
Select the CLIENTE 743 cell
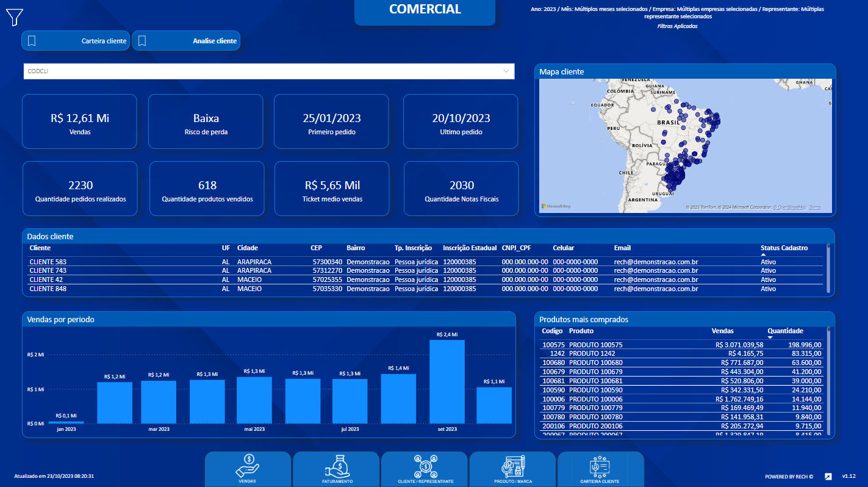(48, 270)
